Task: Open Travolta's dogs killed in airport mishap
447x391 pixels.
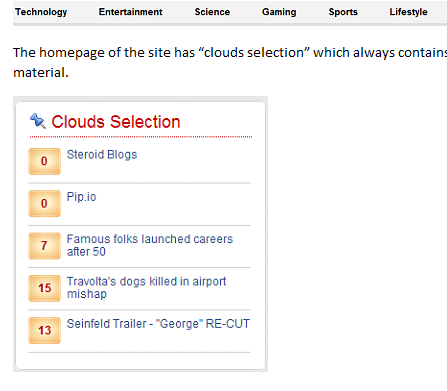Action: pyautogui.click(x=146, y=288)
